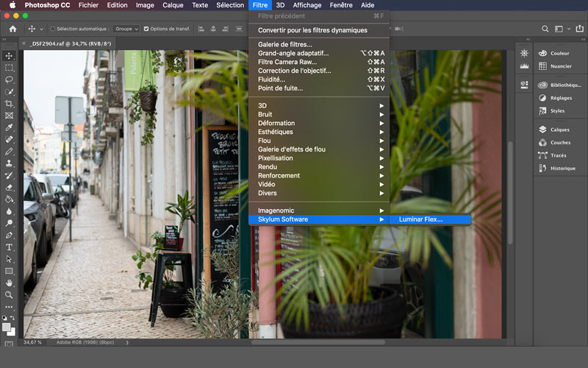Select the Rectangular Marquee tool
The image size is (588, 368).
(x=9, y=68)
